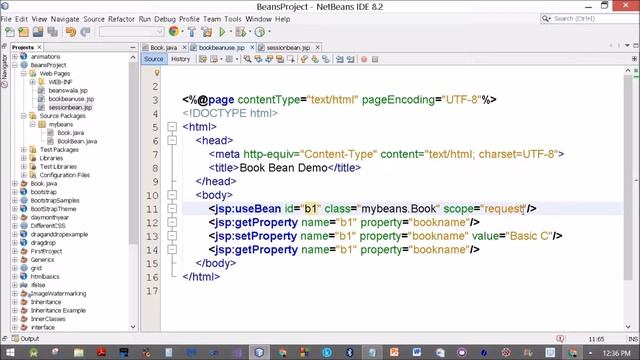Click the Chrome browser selection icon

click(174, 31)
